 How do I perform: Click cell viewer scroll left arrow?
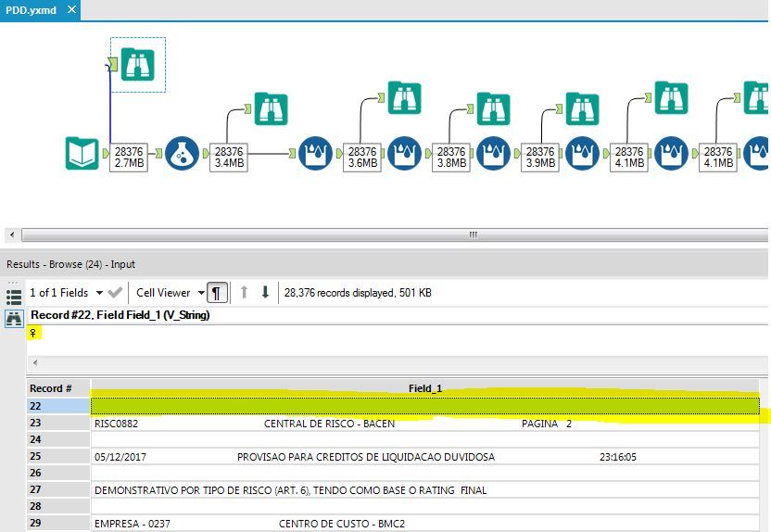[35, 363]
